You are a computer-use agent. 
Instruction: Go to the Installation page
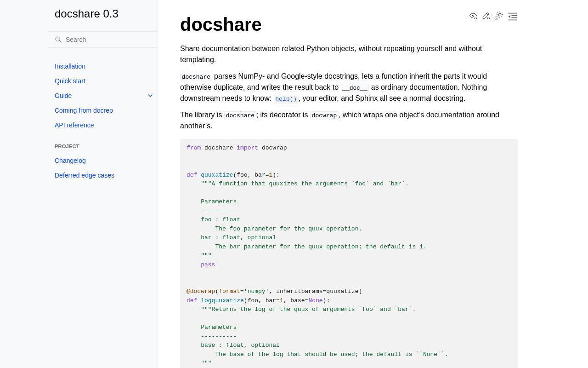[x=70, y=66]
